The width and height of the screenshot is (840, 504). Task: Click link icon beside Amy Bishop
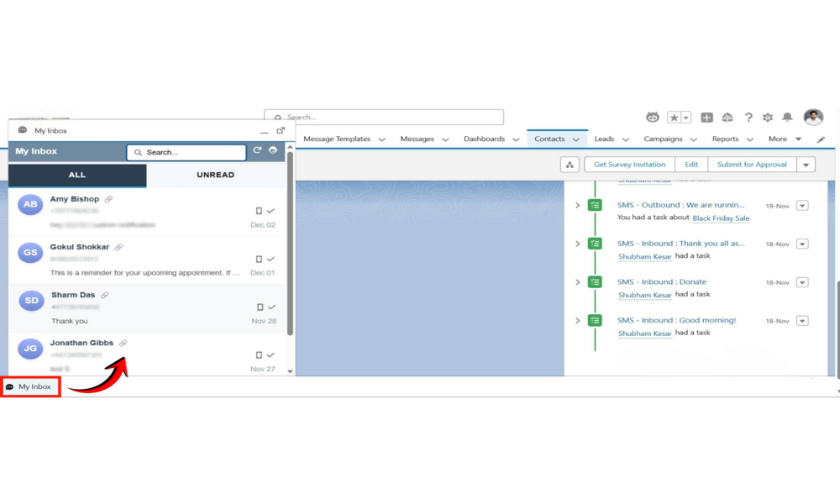109,199
